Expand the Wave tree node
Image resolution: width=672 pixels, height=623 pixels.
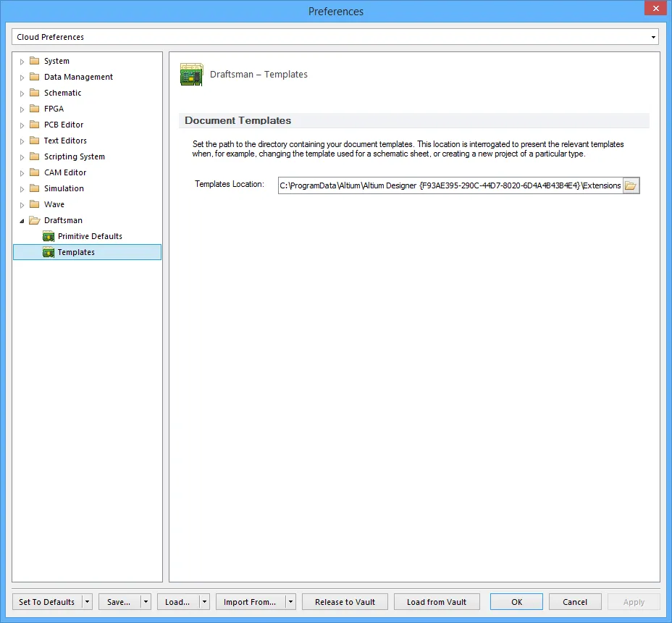point(22,205)
